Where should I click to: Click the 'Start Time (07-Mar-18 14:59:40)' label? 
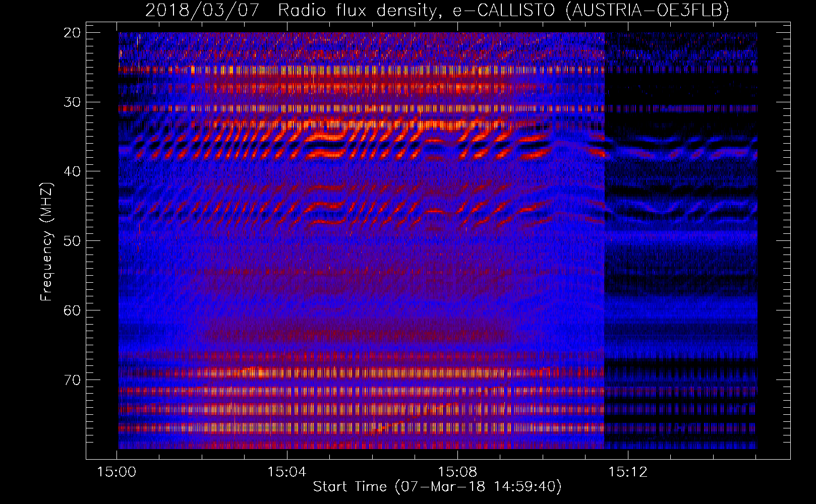pos(437,487)
